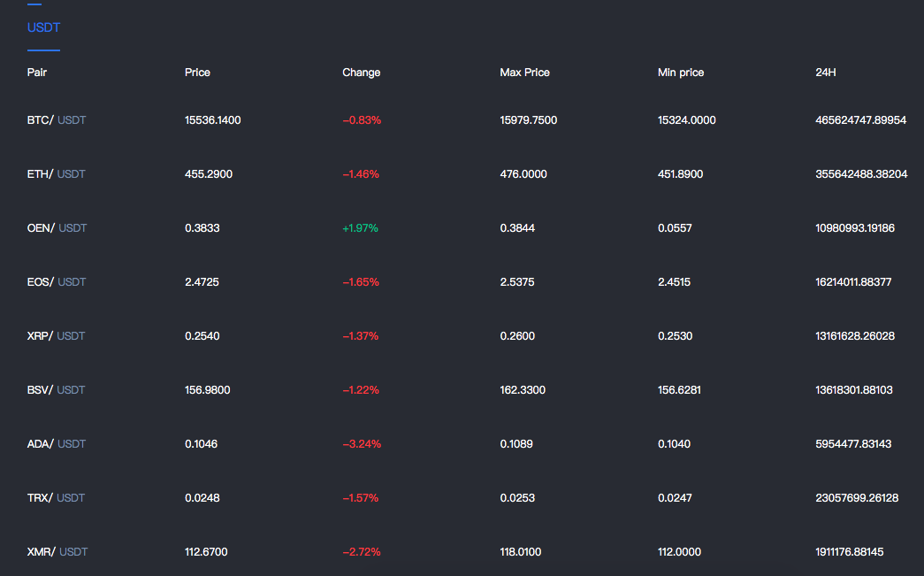The width and height of the screenshot is (924, 576).
Task: Sort by the Max Price column header
Action: (524, 73)
